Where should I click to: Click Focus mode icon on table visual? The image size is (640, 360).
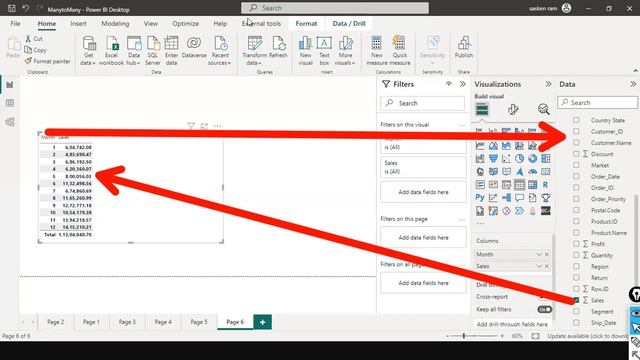tap(204, 126)
